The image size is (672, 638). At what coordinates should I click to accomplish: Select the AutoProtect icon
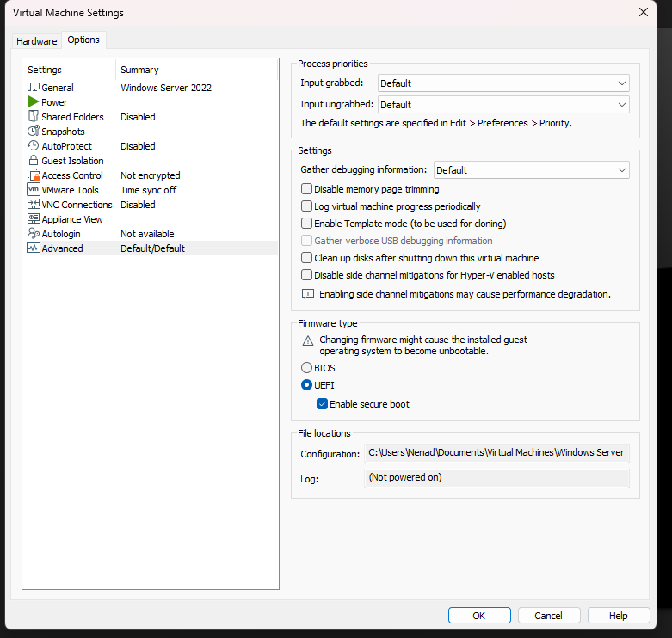(x=34, y=145)
